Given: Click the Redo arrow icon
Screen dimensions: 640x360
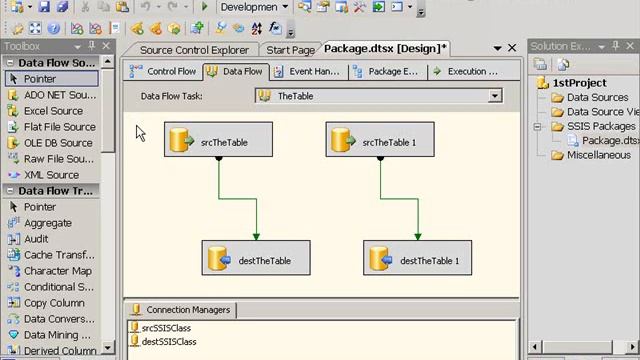Looking at the screenshot, I should point(173,6).
